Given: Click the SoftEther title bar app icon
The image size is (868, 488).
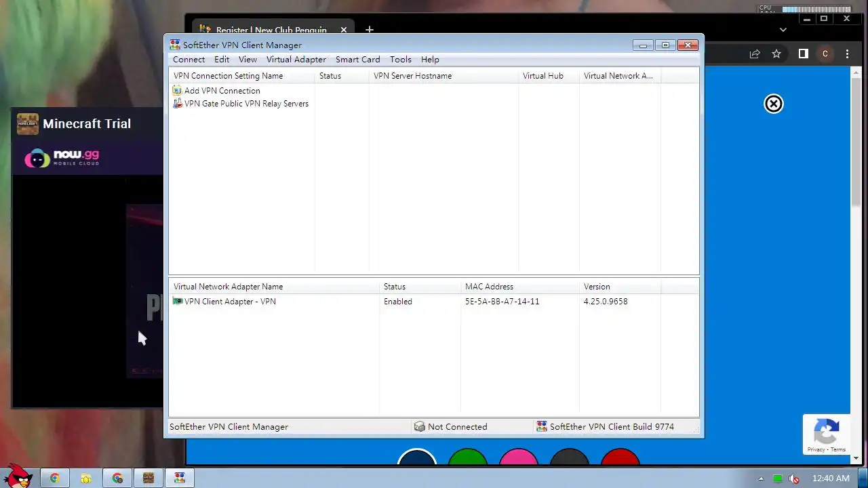Looking at the screenshot, I should click(x=175, y=45).
